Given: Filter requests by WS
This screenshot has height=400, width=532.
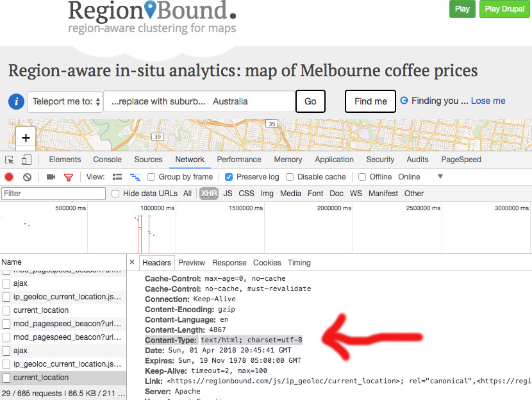Looking at the screenshot, I should pos(356,194).
